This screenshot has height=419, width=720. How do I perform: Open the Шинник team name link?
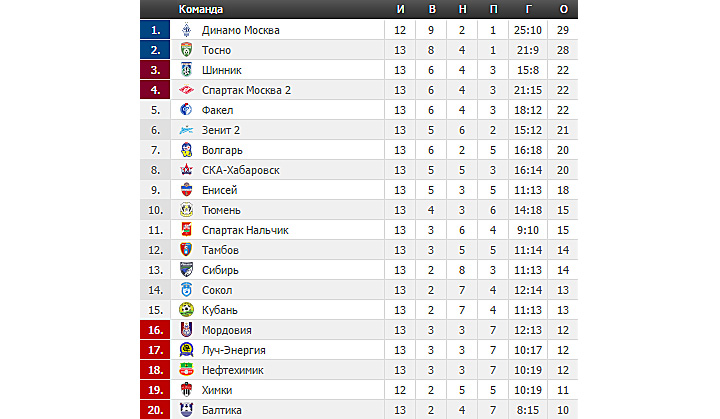222,70
